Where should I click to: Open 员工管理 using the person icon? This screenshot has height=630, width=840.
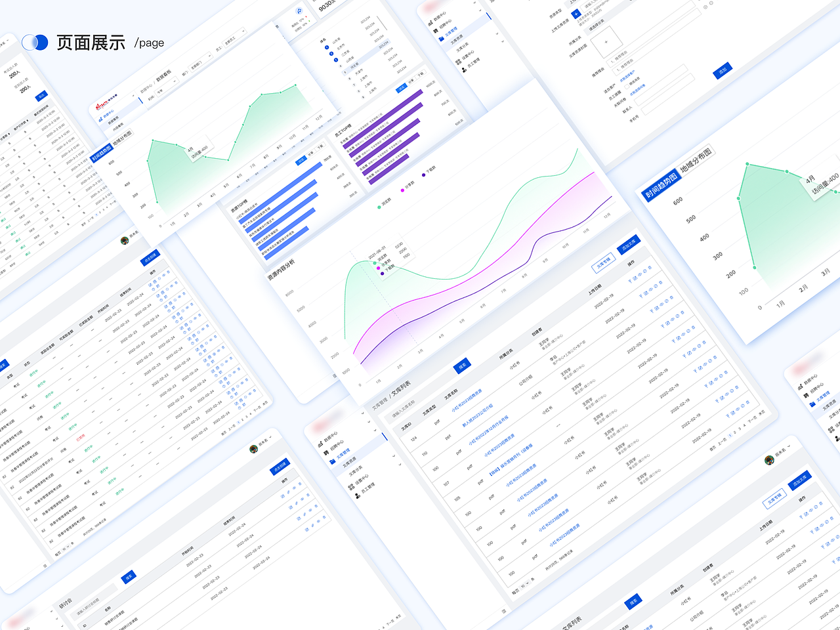[x=357, y=495]
